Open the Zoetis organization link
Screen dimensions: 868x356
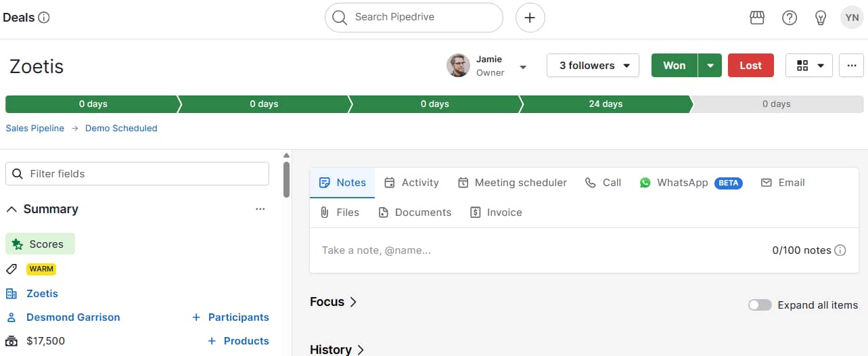pyautogui.click(x=42, y=294)
